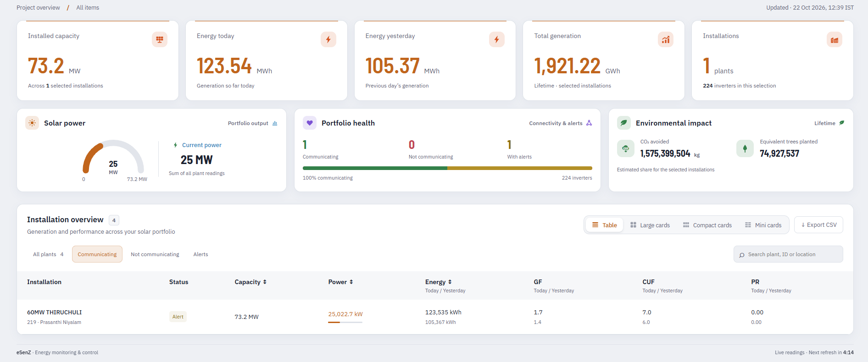Click the portfolio health communication progress bar
The width and height of the screenshot is (868, 362).
(x=447, y=168)
